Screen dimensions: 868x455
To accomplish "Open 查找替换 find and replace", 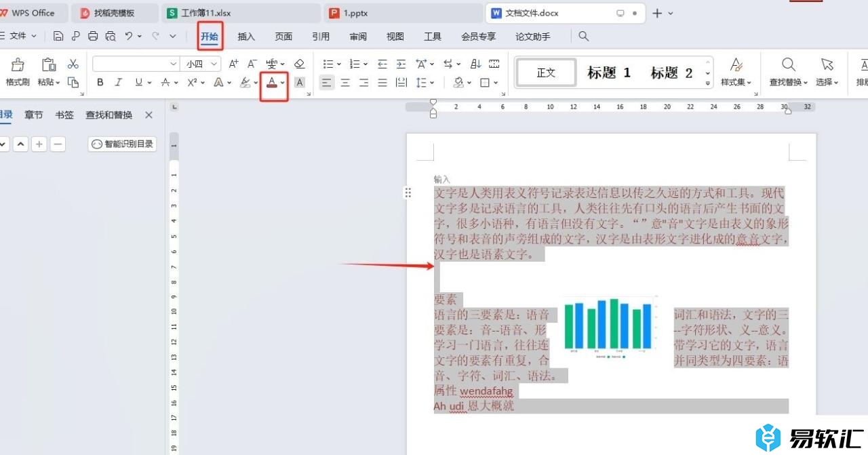I will (x=789, y=73).
